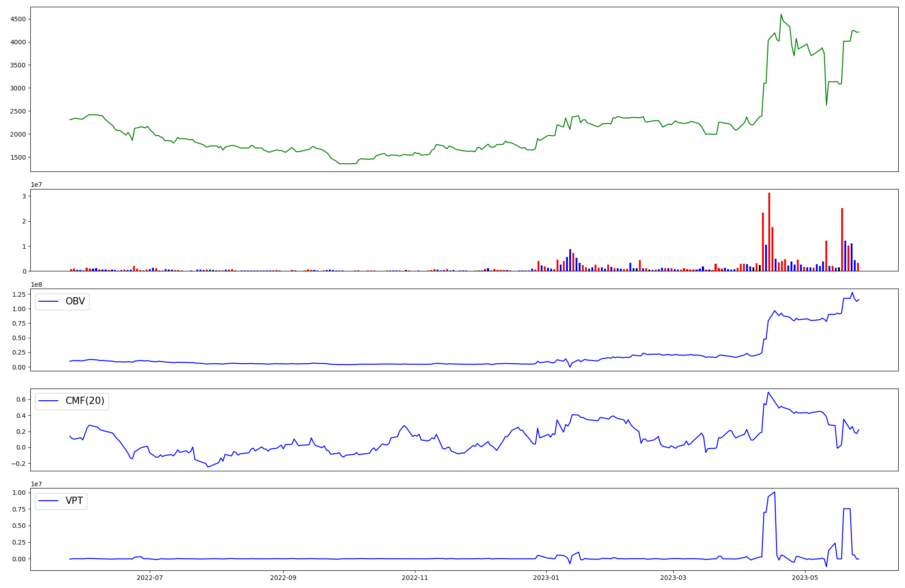Click the 1.00 tick on VPT axis

tap(18, 493)
